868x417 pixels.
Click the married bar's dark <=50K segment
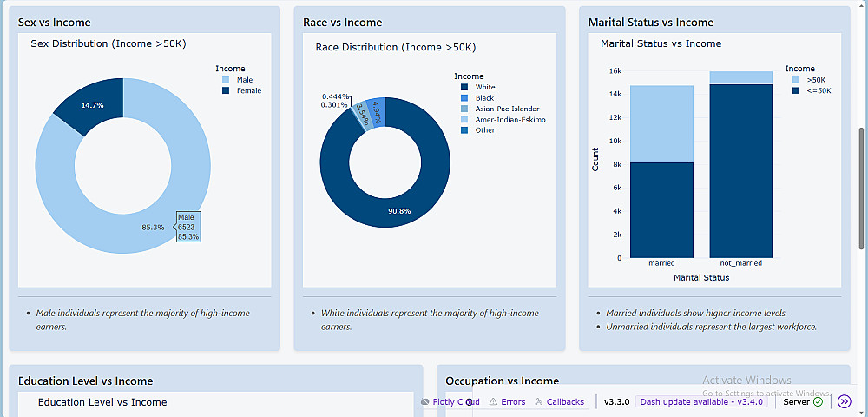click(x=662, y=210)
